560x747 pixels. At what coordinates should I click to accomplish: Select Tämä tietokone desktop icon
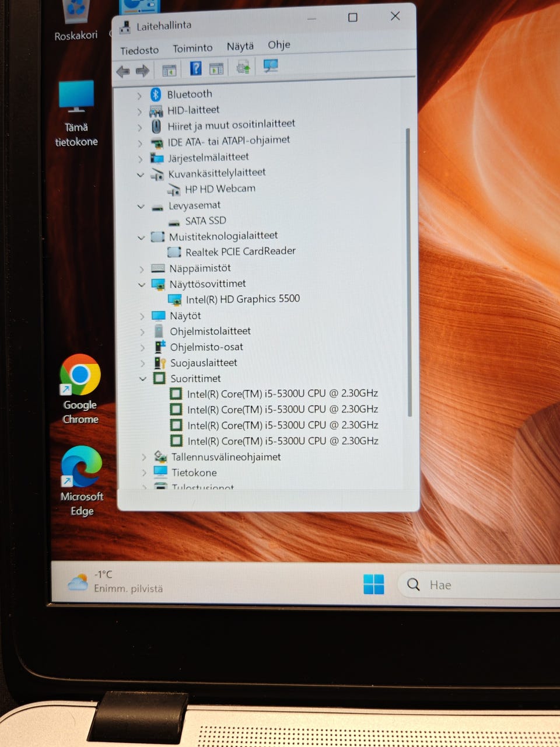click(76, 114)
